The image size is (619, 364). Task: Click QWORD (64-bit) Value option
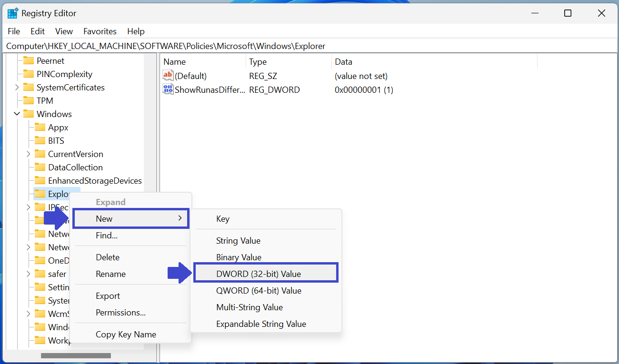coord(259,290)
